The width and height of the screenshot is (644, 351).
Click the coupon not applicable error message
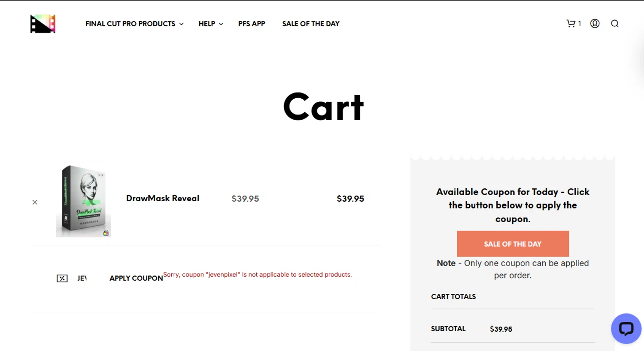(258, 275)
